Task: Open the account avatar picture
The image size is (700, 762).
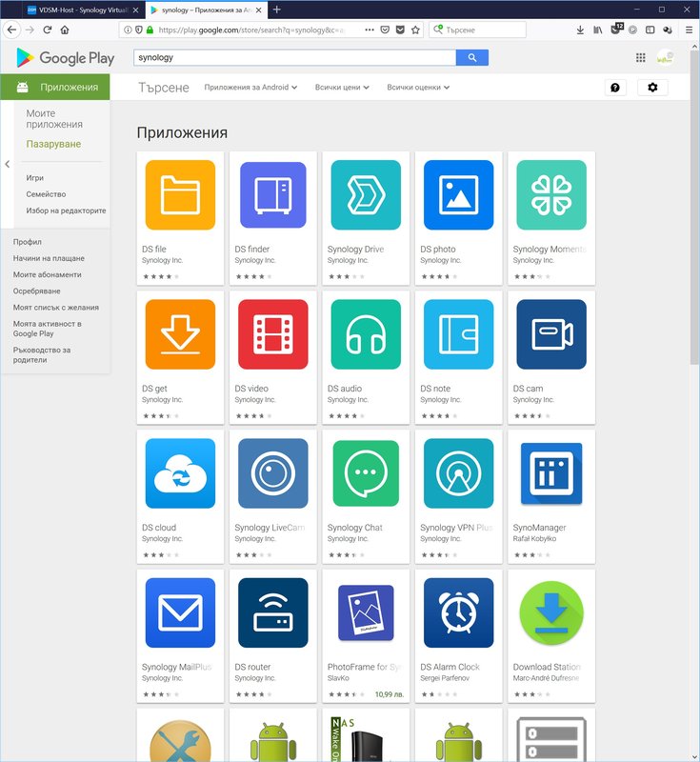Action: pyautogui.click(x=665, y=58)
